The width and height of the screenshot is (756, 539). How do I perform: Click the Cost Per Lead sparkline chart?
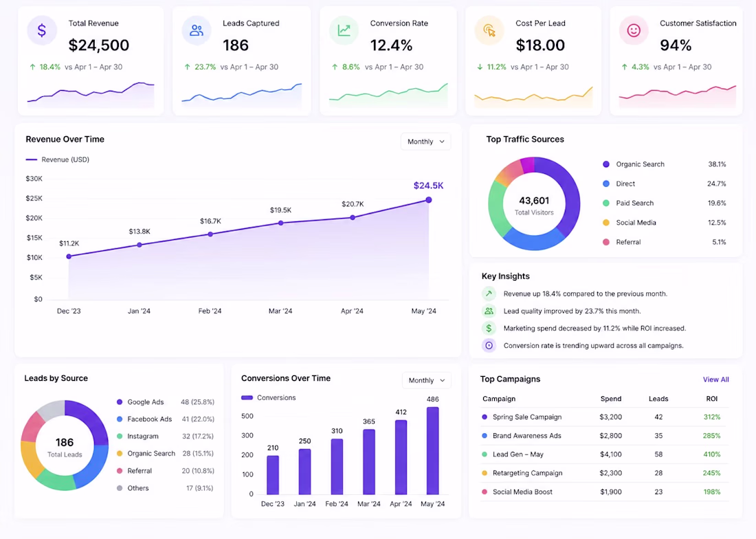(533, 96)
